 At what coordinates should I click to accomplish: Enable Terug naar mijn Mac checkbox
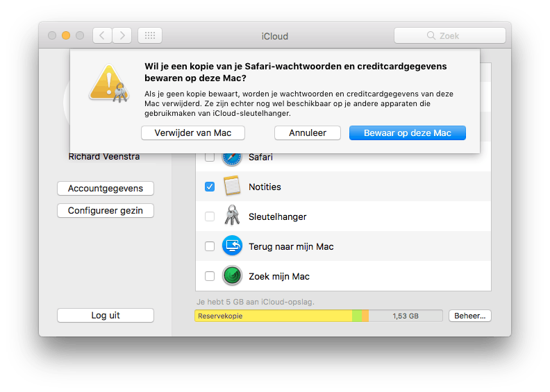[x=210, y=246]
